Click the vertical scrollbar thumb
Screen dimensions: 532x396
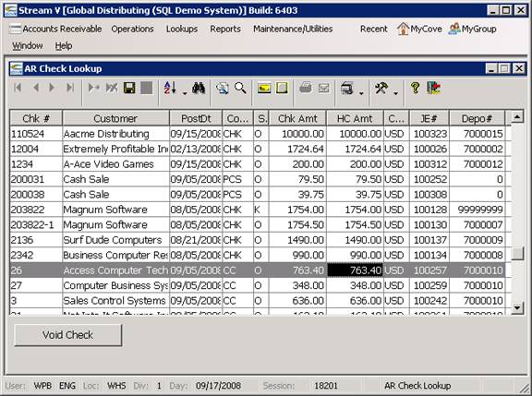(517, 254)
